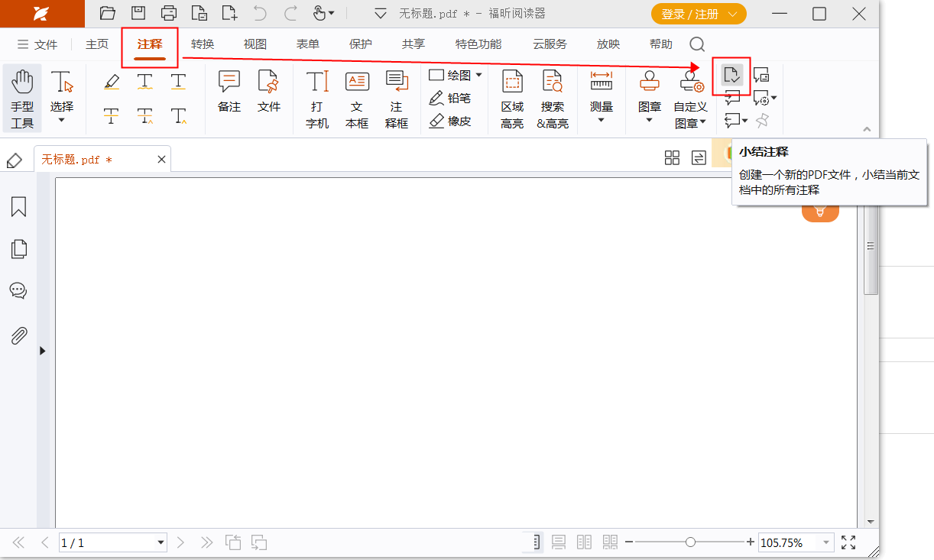Open the attachments paperclip panel

pos(18,335)
